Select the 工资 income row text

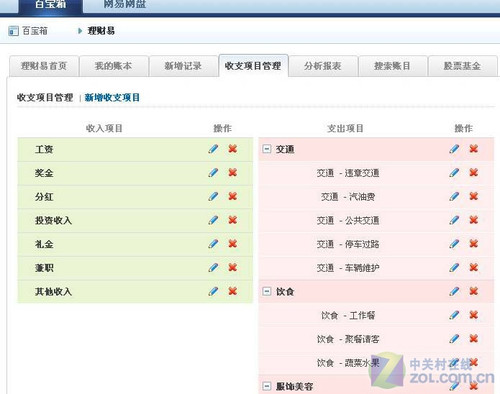click(x=44, y=149)
